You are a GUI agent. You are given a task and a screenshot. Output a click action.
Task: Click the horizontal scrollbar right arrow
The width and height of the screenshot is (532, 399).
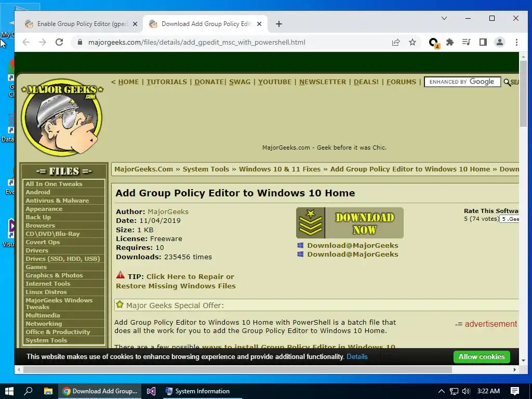click(515, 369)
